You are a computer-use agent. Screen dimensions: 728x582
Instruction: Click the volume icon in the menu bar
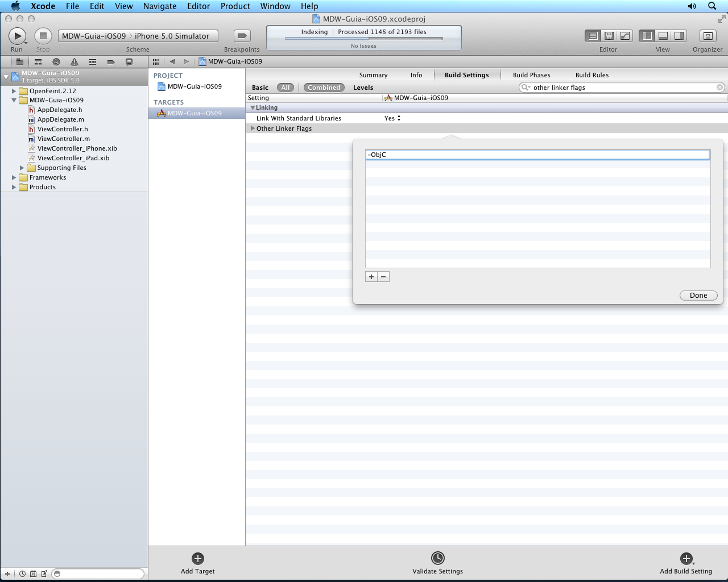click(692, 6)
